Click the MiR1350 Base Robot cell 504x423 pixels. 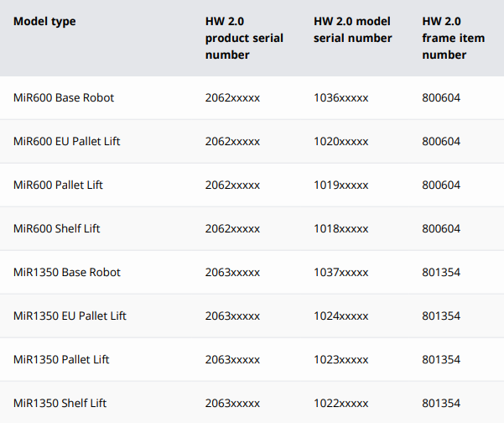tap(67, 272)
